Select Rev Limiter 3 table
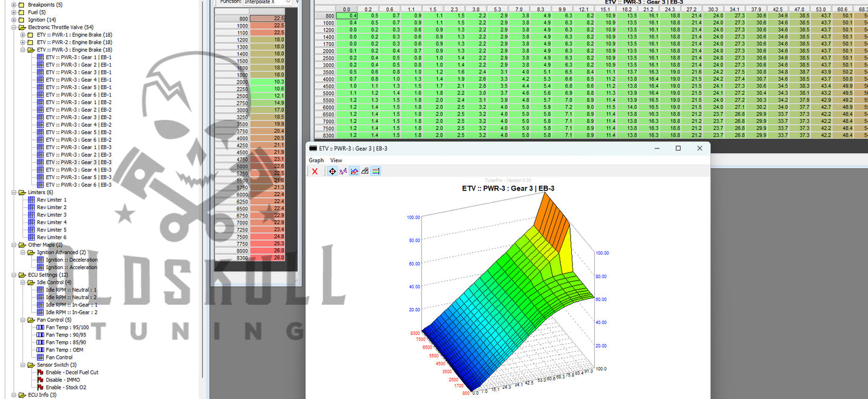868x399 pixels. click(x=51, y=215)
